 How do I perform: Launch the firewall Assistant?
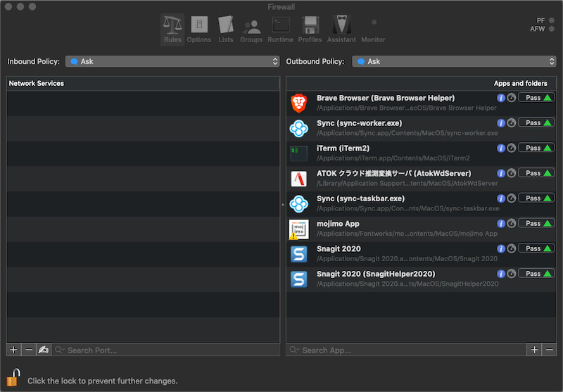tap(341, 29)
